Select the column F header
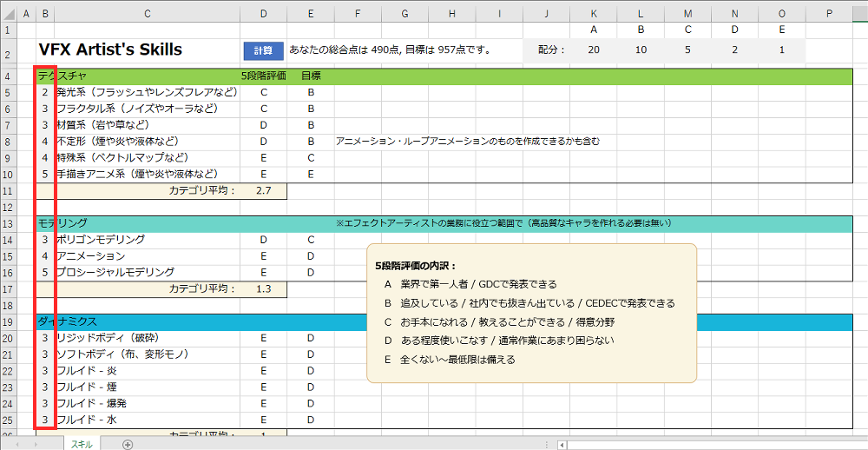The height and width of the screenshot is (450, 868). [358, 15]
